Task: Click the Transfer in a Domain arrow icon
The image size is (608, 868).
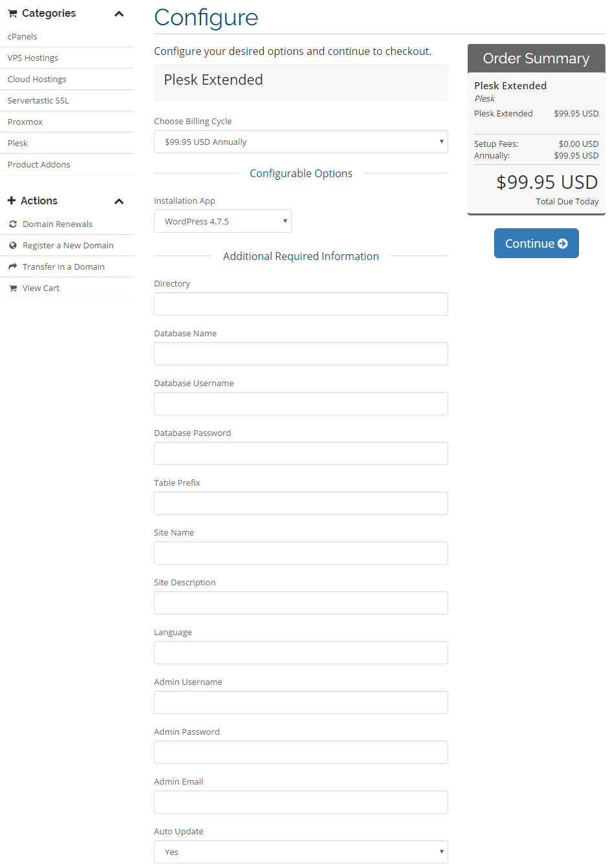Action: [13, 266]
